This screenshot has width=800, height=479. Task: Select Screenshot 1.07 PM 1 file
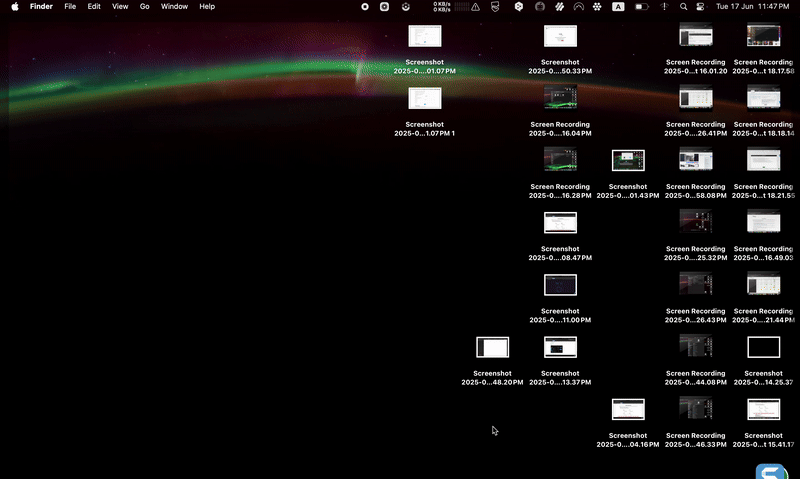click(x=424, y=111)
